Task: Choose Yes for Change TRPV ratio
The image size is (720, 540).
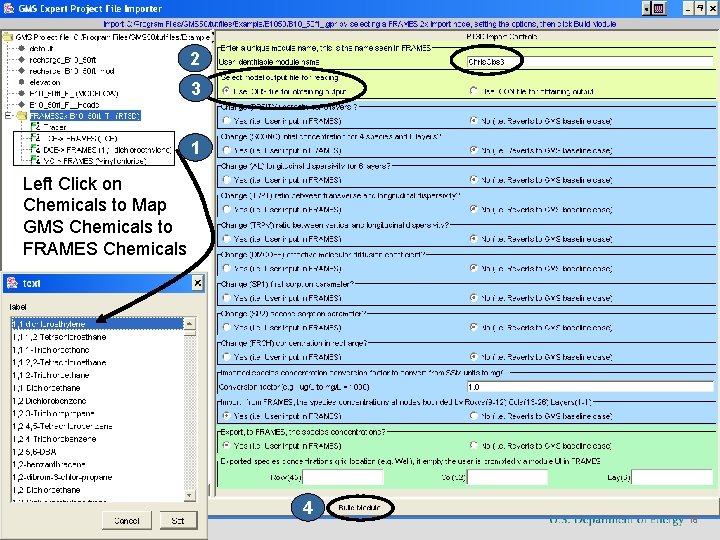Action: pos(226,239)
